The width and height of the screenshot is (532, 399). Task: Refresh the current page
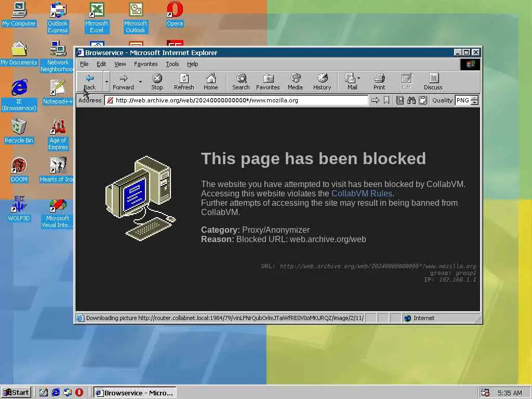tap(184, 82)
